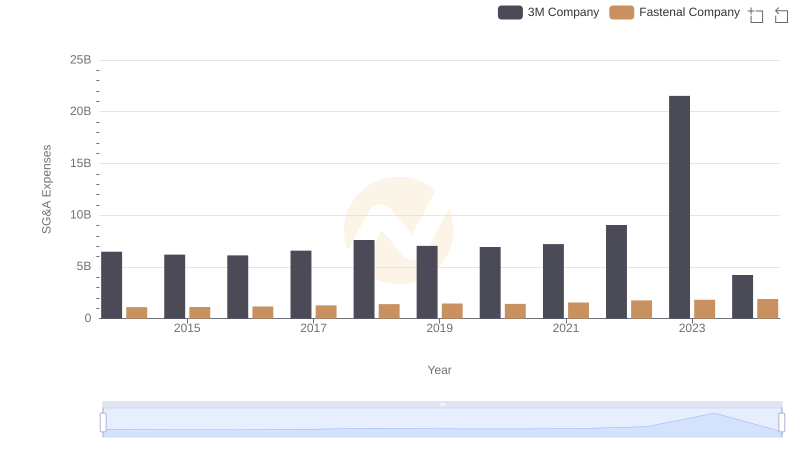
Task: Click the 3M Company bar for 2016
Action: (238, 287)
